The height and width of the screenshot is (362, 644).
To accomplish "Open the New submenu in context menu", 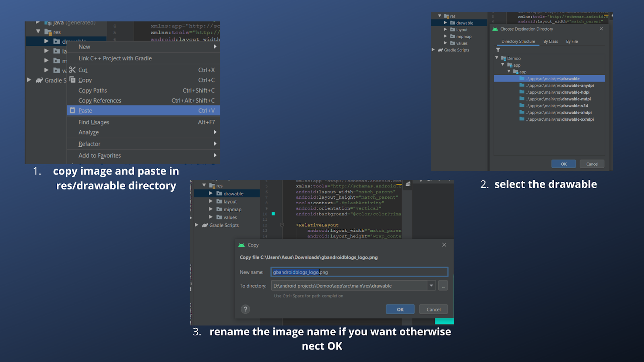I will coord(147,47).
